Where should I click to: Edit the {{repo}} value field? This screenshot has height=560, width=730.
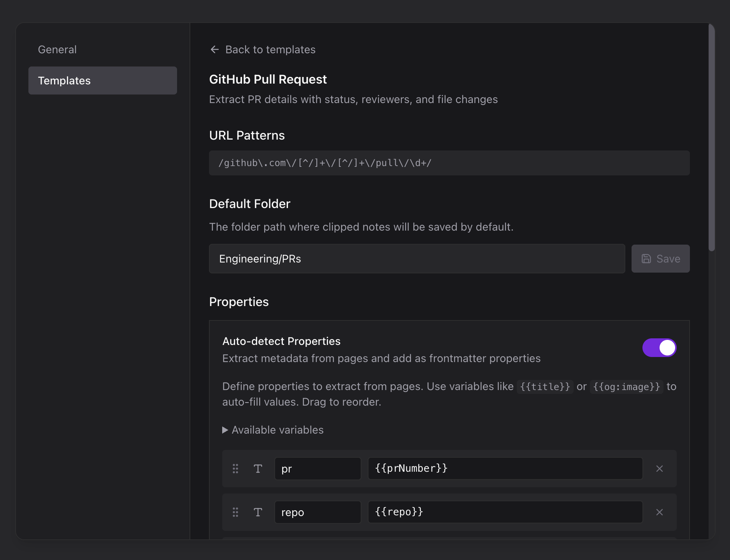point(505,512)
